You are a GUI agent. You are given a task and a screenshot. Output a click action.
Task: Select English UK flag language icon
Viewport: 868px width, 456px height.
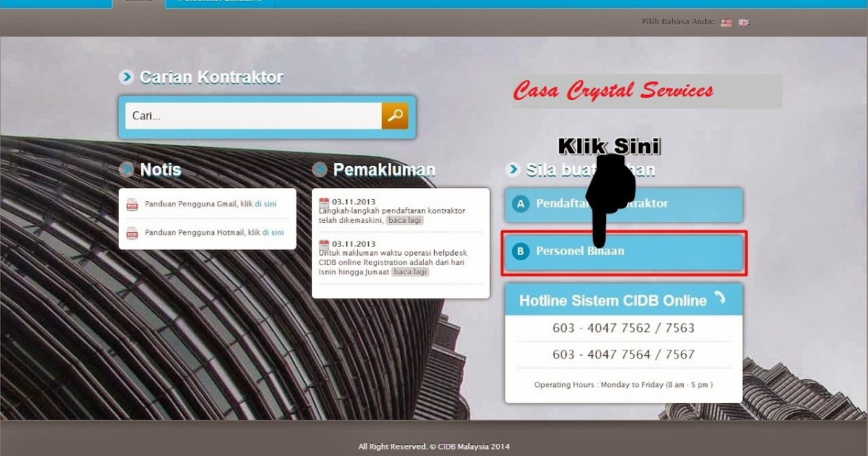(x=744, y=22)
